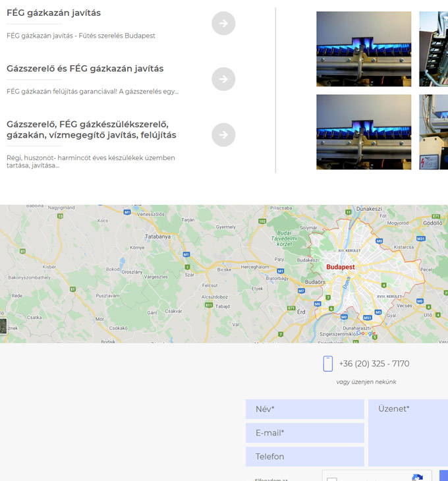Click into the Üzenet* message box
Screen dimensions: 448x481
tap(408, 433)
